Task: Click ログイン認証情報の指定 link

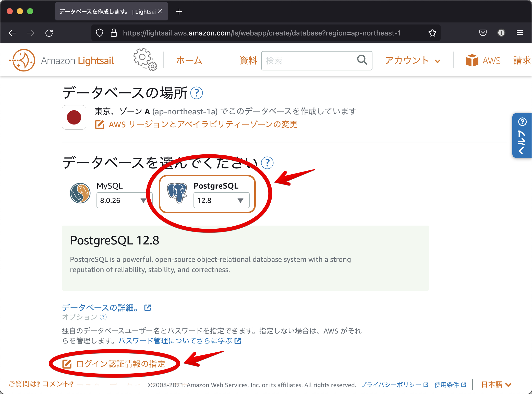Action: point(114,364)
